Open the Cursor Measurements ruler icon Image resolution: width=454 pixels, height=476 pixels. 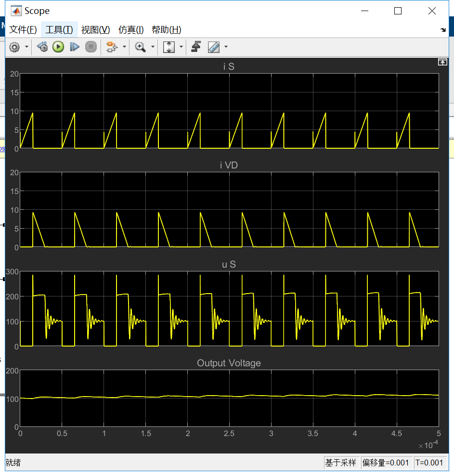(214, 47)
